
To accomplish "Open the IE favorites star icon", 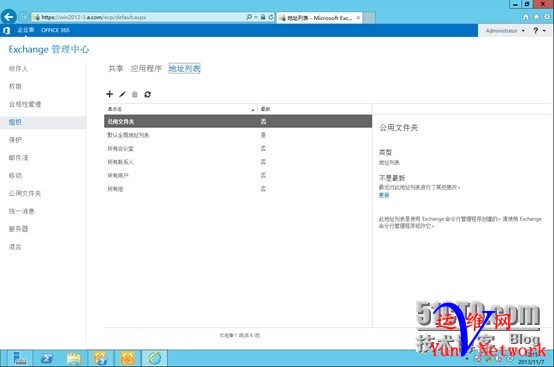I will point(536,17).
